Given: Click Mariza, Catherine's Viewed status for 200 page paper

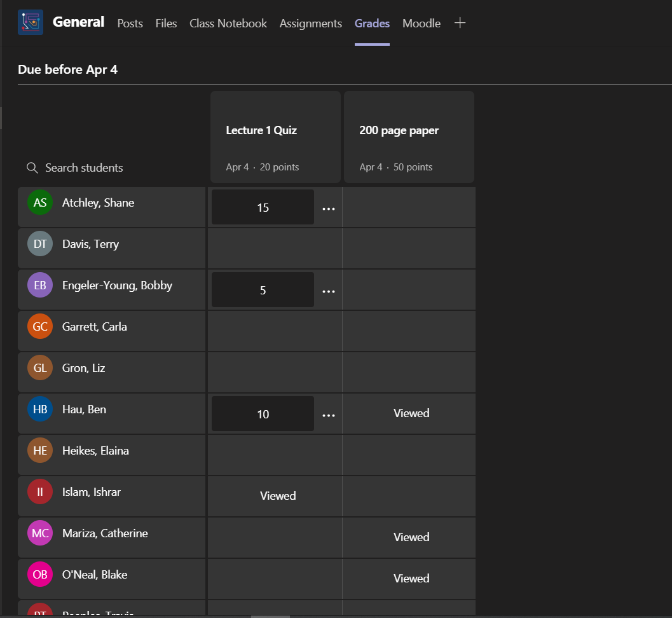Looking at the screenshot, I should 411,537.
